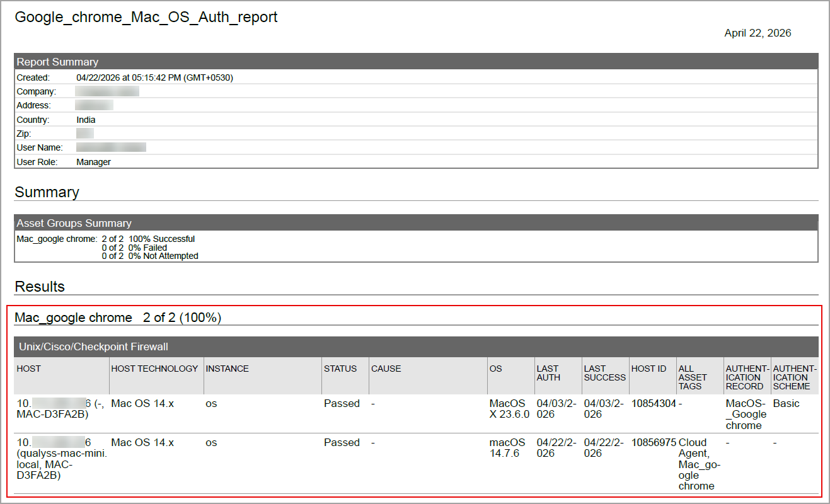
Task: Click Mac OS 14.x in the 10856975 row
Action: pos(142,443)
